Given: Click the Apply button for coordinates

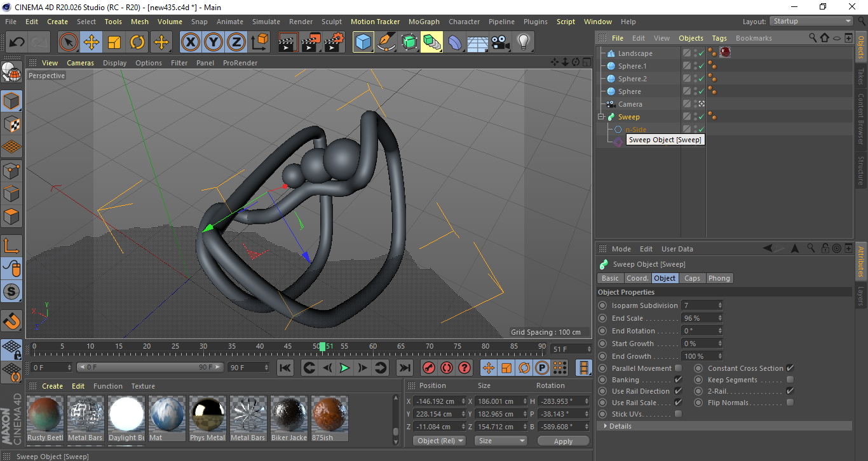Looking at the screenshot, I should click(563, 439).
